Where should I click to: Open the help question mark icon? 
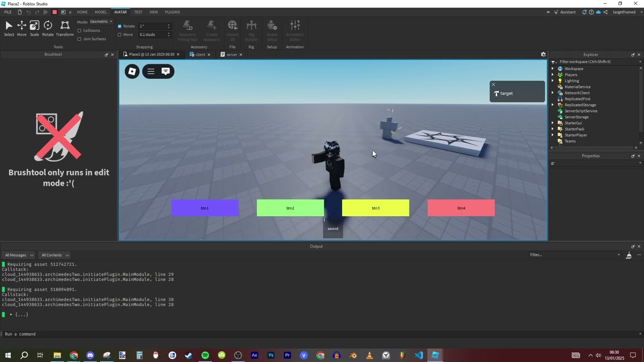click(591, 12)
